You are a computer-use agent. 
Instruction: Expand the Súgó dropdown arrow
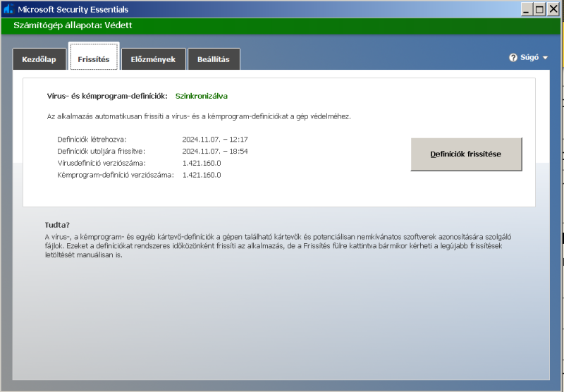click(x=545, y=58)
